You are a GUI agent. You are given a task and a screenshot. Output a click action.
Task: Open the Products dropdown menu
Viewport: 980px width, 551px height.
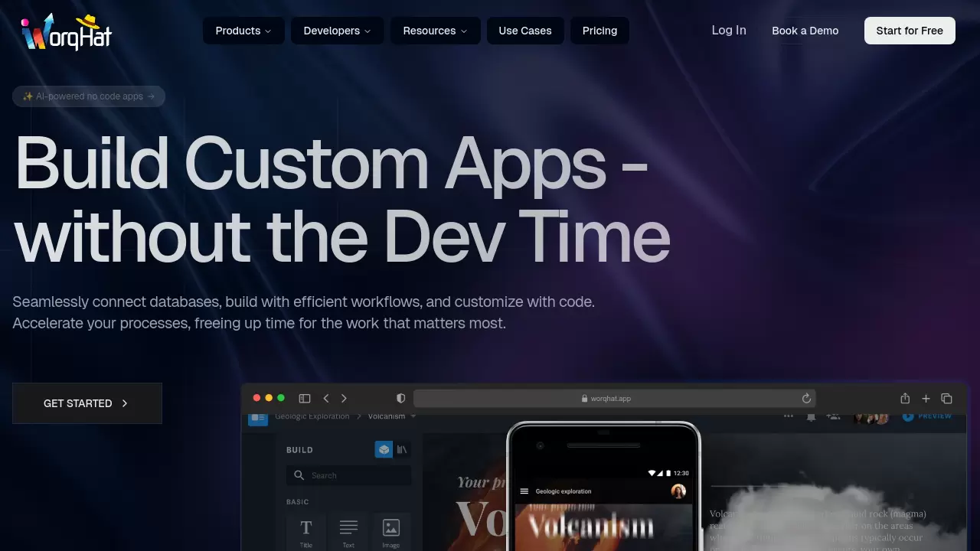coord(243,31)
